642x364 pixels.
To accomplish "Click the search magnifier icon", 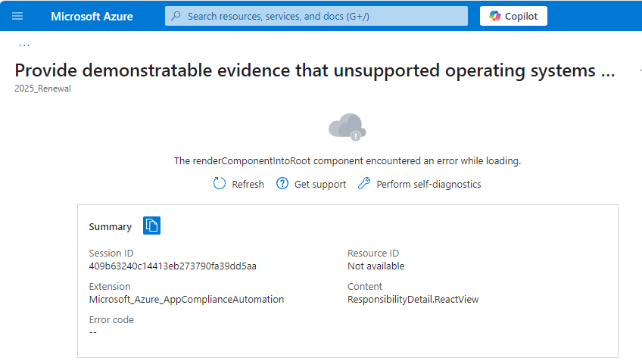I will tap(176, 16).
